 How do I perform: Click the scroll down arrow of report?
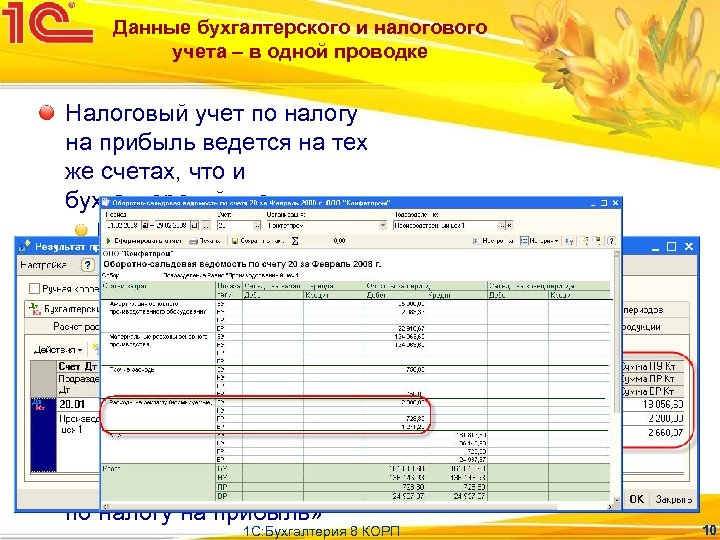616,500
